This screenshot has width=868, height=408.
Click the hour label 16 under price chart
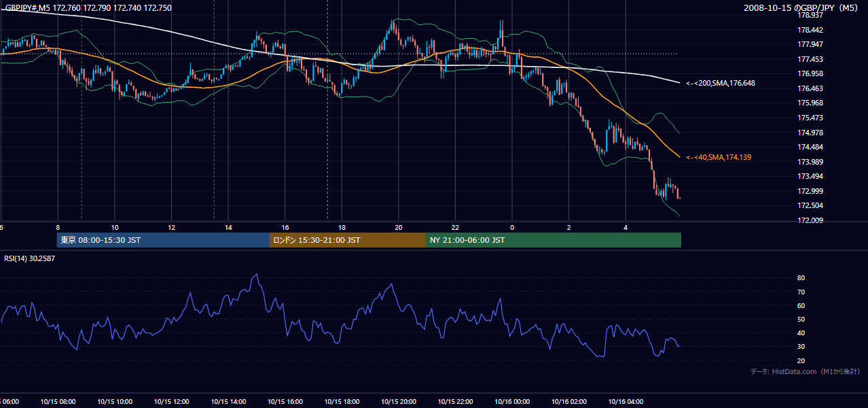coord(285,228)
